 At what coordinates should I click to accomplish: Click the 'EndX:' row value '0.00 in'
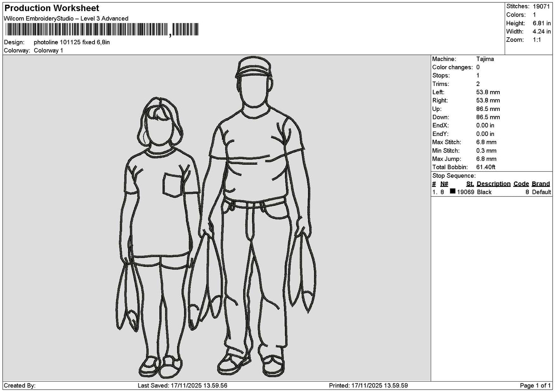point(485,126)
